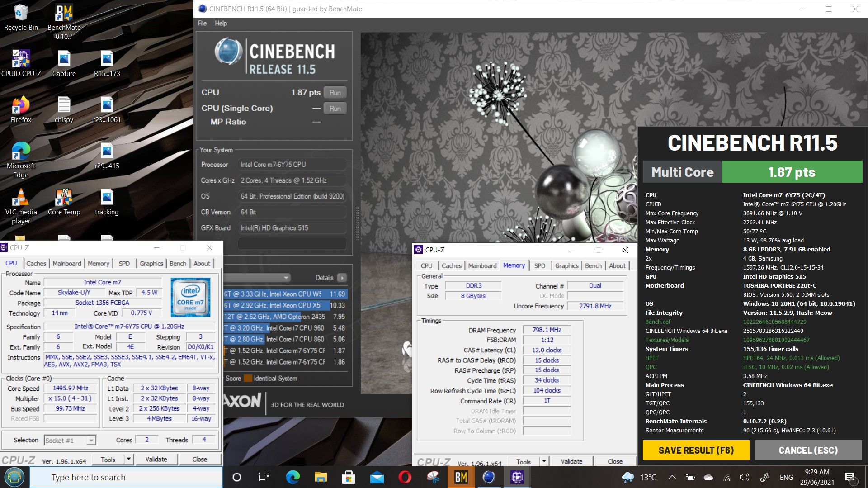Launch Microsoft Edge desktop shortcut
This screenshot has height=488, width=868.
[x=21, y=160]
